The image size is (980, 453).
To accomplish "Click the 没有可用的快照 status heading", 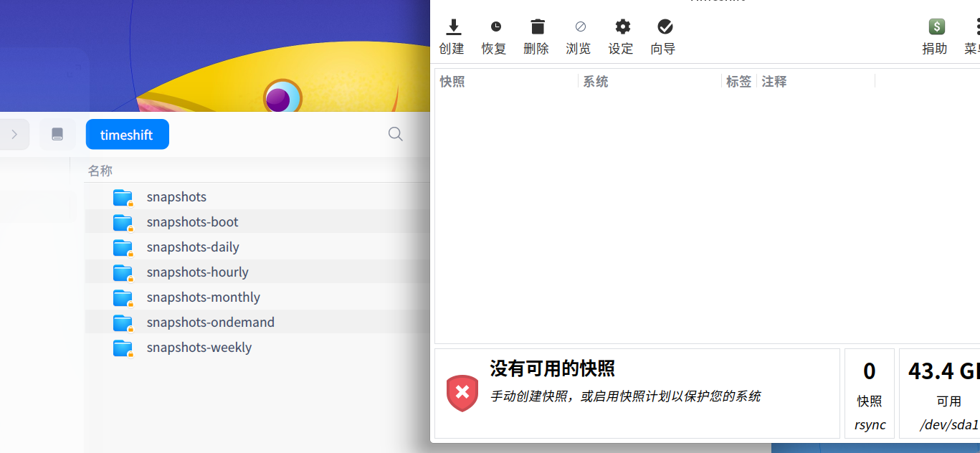I will pos(553,369).
